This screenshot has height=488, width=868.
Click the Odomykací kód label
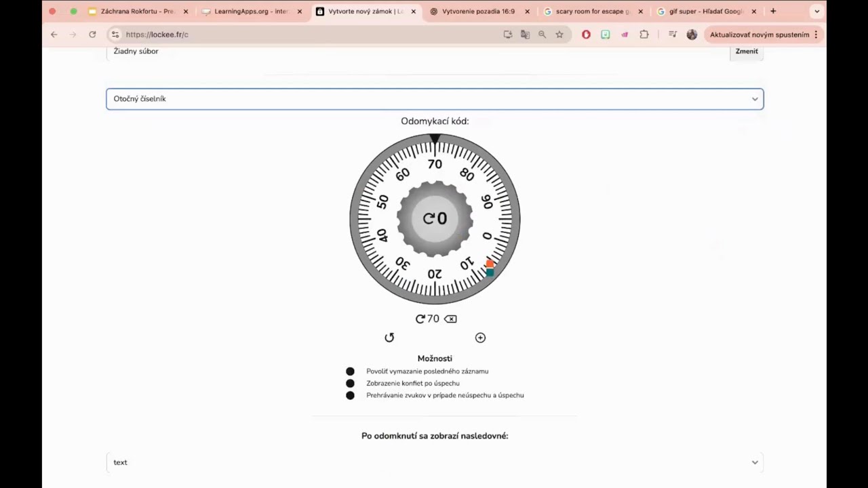tap(435, 121)
